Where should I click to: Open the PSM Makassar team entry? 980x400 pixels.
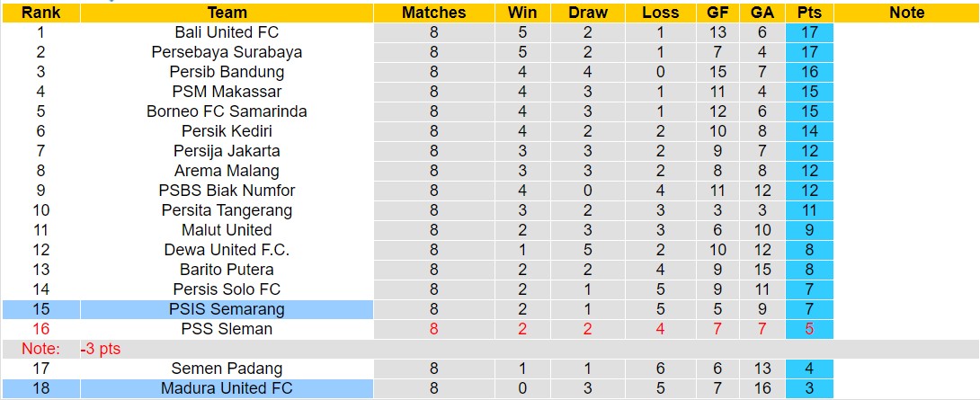pos(227,92)
